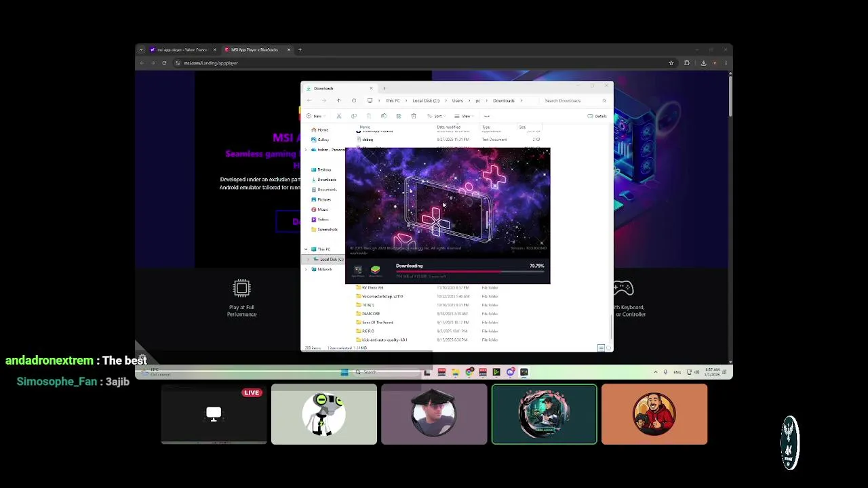This screenshot has height=488, width=868.
Task: Click the Delete trash icon in Explorer toolbar
Action: click(x=414, y=116)
